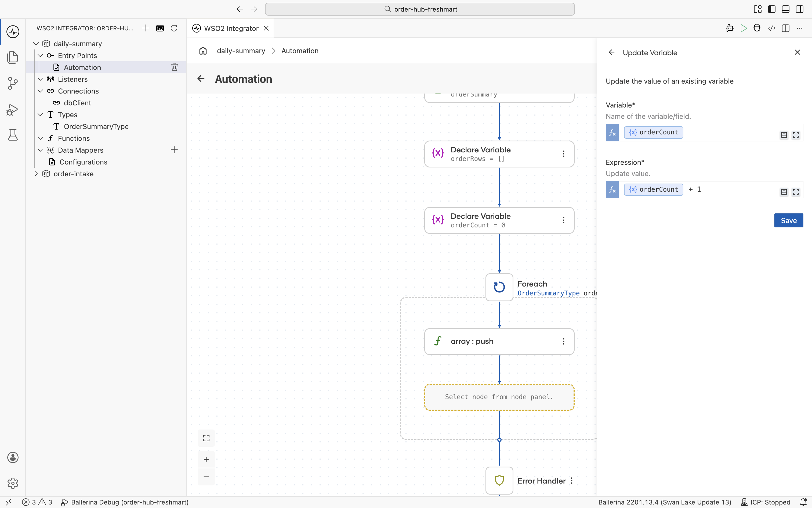Screen dimensions: 812x508
Task: Click the order-hub-freshmart command center search
Action: (x=420, y=9)
